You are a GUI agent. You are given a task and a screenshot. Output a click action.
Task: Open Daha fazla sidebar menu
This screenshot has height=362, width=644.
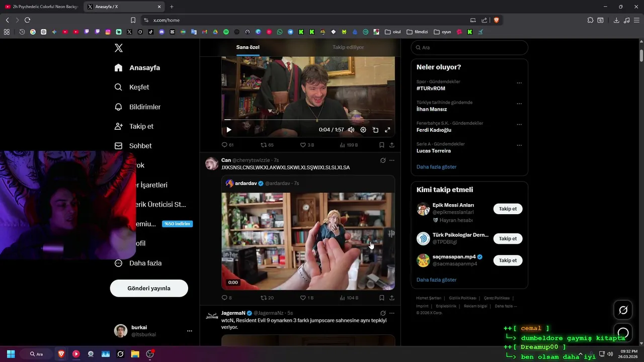(x=138, y=263)
